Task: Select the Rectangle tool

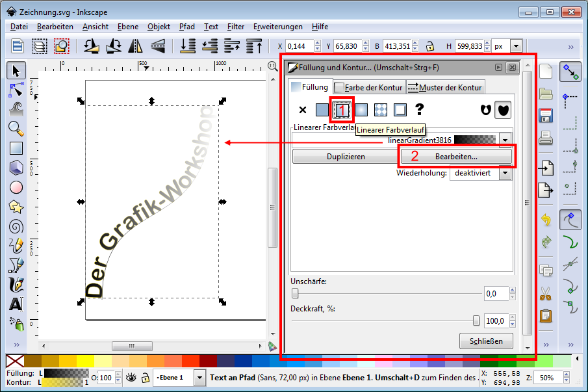Action: point(16,148)
